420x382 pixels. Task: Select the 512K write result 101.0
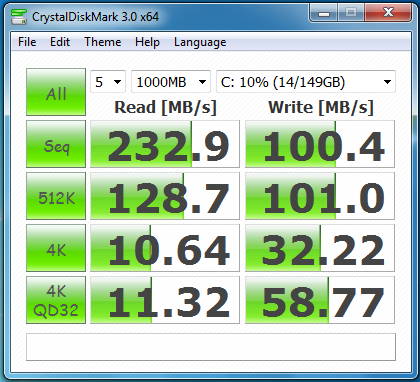coord(320,196)
